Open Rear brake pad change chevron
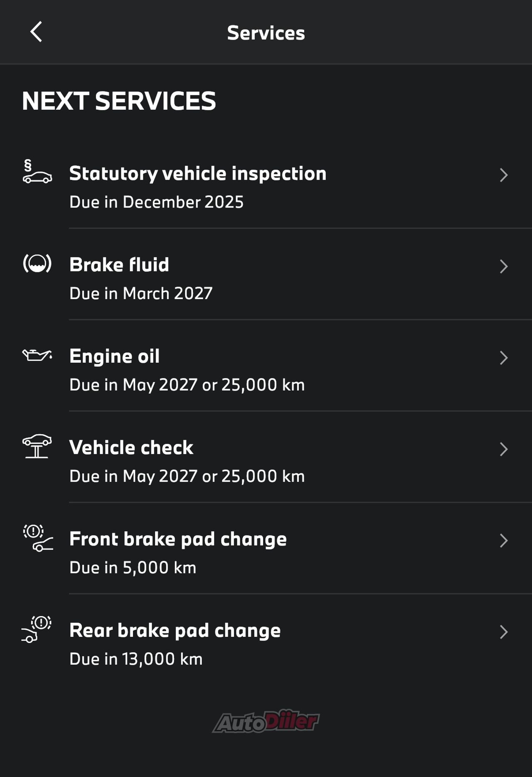The width and height of the screenshot is (532, 777). 503,632
